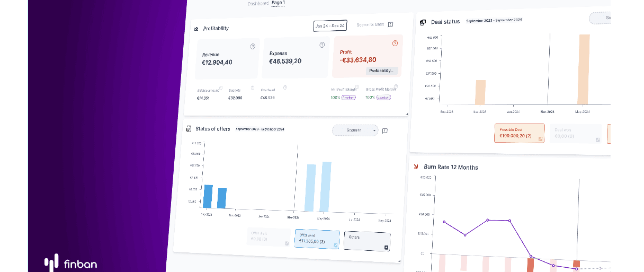Viewport: 644px width, 272px height.
Task: Click the Profitability panel resize handle
Action: coord(407,114)
